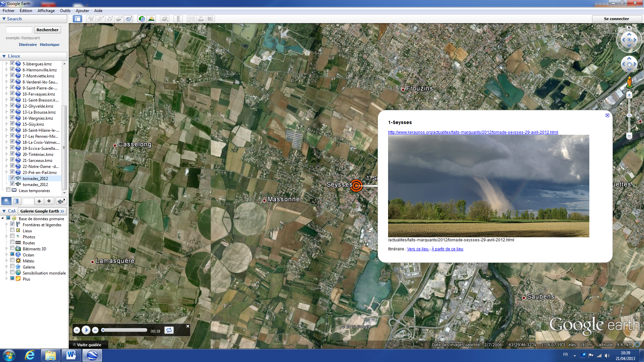Click the transparency toggle in Lieux panel
The width and height of the screenshot is (644, 362).
click(16, 201)
